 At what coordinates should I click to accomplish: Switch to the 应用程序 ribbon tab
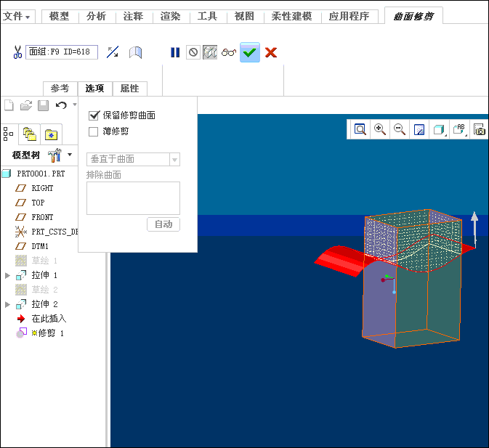(x=349, y=16)
